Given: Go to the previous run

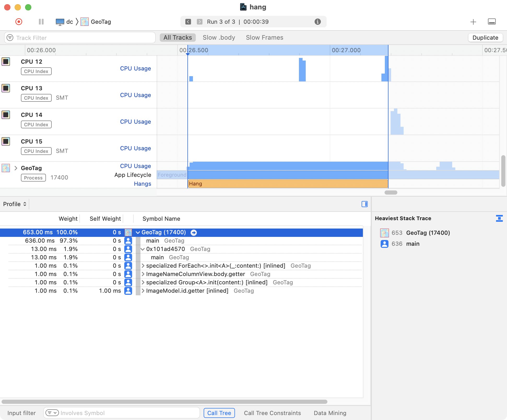Looking at the screenshot, I should 188,22.
